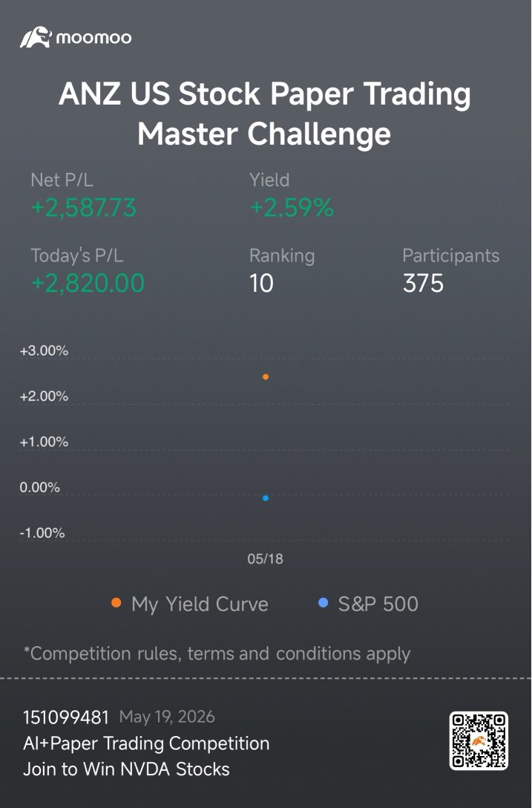Click the AI+Paper Trading Competition text
Screen dimensions: 532x808
click(x=146, y=743)
